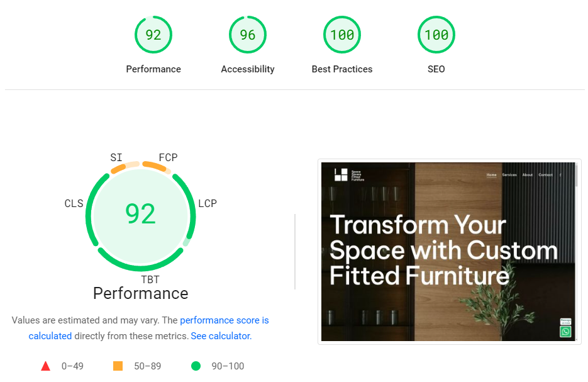This screenshot has height=382, width=588.
Task: Jump to the SEO score gauge
Action: click(436, 35)
